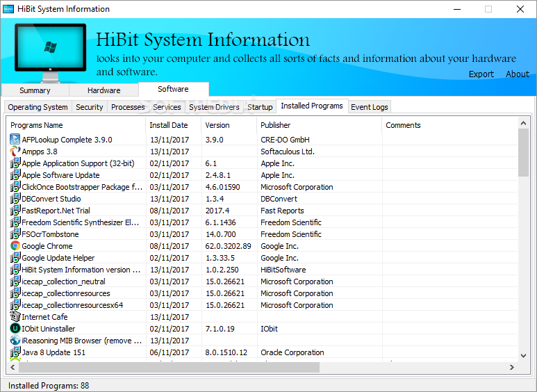Viewport: 537px width, 392px height.
Task: Click the Google Chrome icon in list
Action: pyautogui.click(x=15, y=245)
